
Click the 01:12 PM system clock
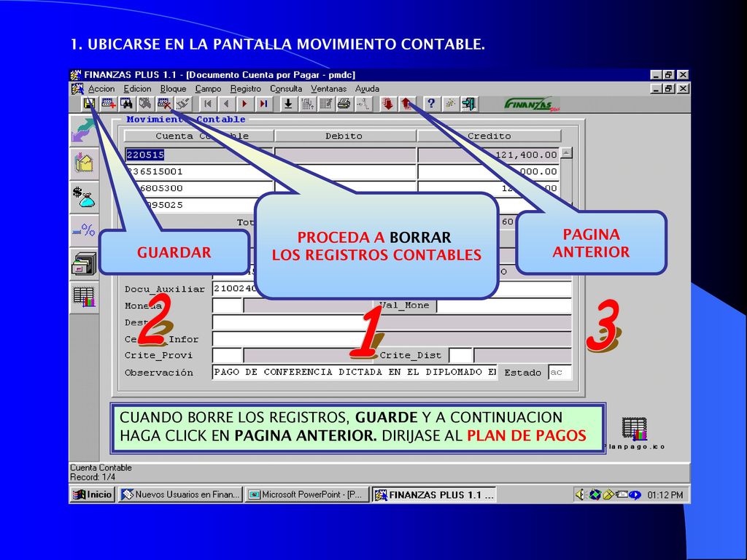click(x=665, y=495)
